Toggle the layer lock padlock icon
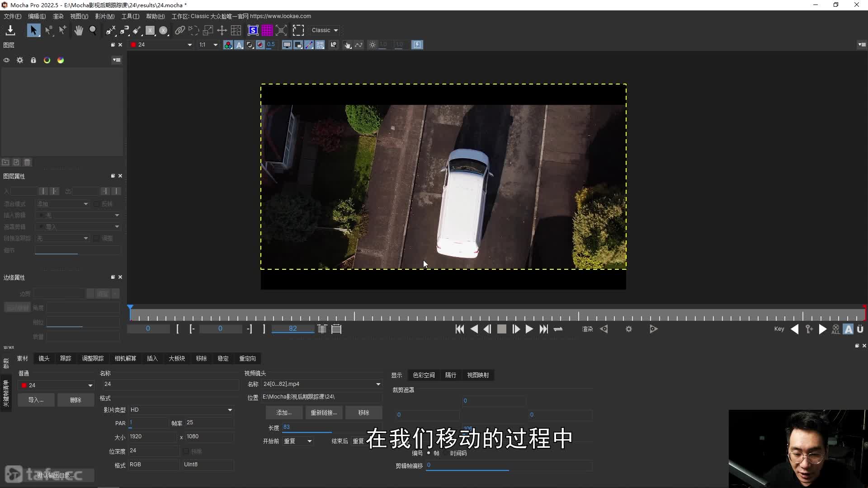Image resolution: width=868 pixels, height=488 pixels. pyautogui.click(x=33, y=60)
